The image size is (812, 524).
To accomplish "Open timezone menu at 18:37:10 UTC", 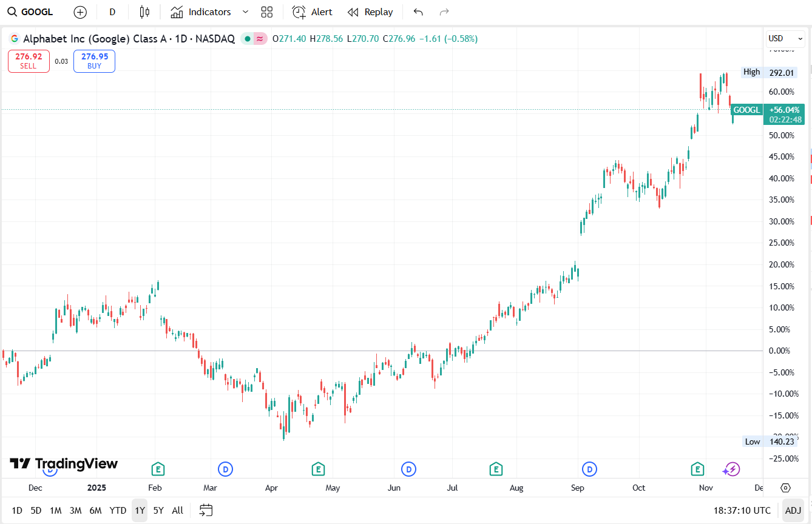I will tap(742, 511).
